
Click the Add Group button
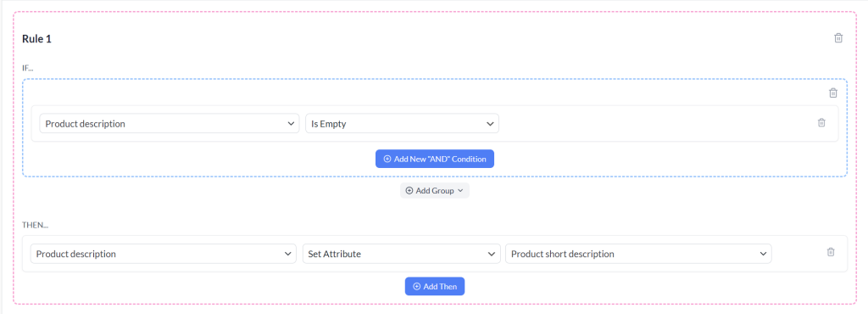point(435,190)
